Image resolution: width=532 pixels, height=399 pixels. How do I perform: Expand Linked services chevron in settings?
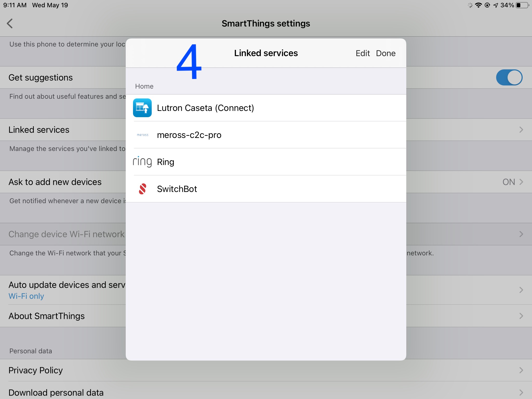coord(521,130)
